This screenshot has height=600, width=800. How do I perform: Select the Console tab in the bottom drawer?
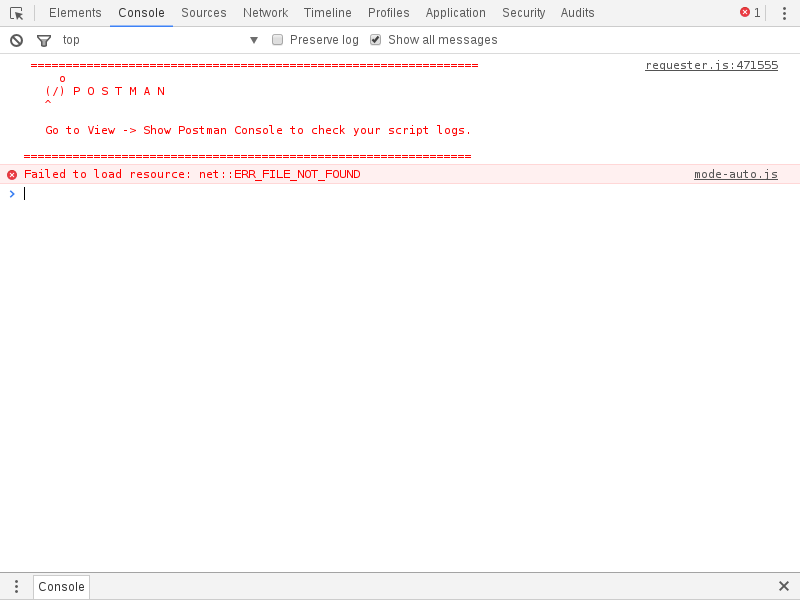pos(60,586)
